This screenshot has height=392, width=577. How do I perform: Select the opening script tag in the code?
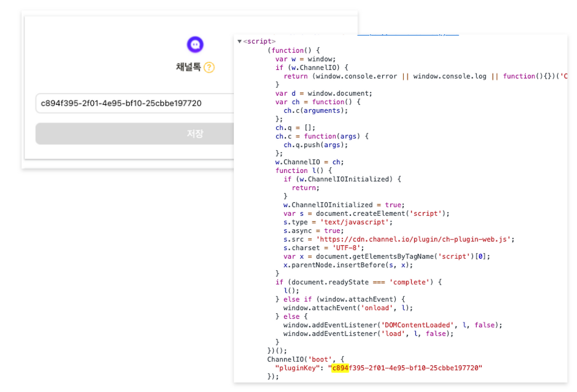259,42
